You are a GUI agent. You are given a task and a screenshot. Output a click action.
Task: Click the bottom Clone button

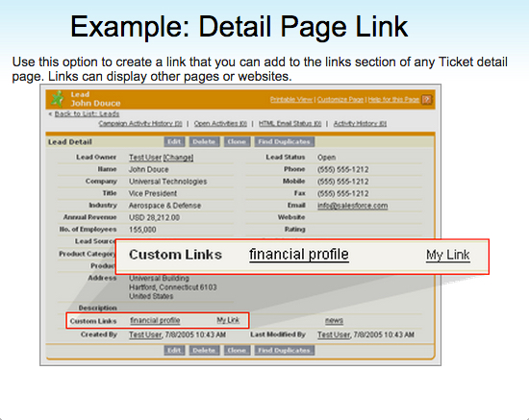pyautogui.click(x=237, y=350)
